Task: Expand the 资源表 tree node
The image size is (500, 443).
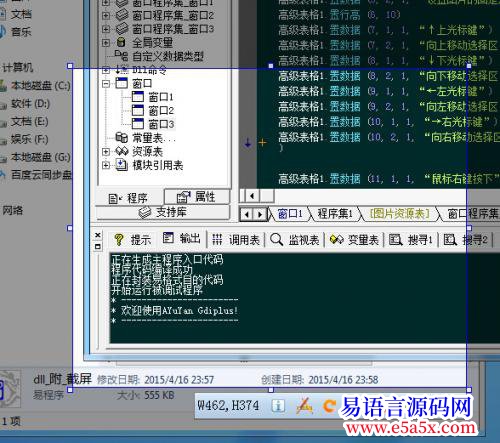Action: pos(106,152)
